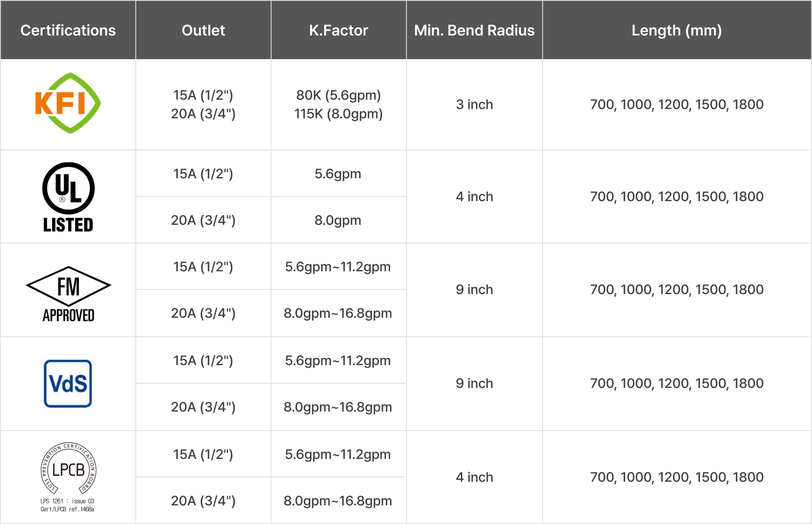Viewport: 812px width, 524px height.
Task: Select UL row 8.0gpm cell
Action: [x=338, y=220]
